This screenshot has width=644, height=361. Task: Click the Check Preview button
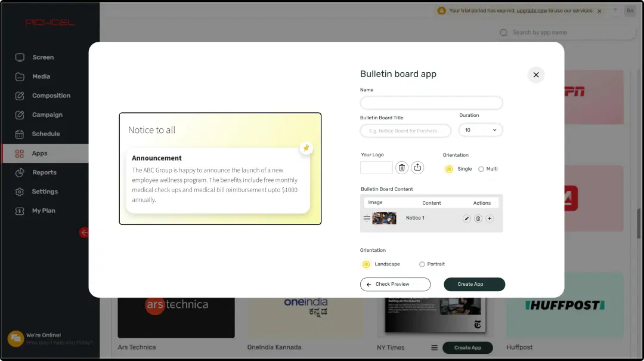tap(395, 284)
